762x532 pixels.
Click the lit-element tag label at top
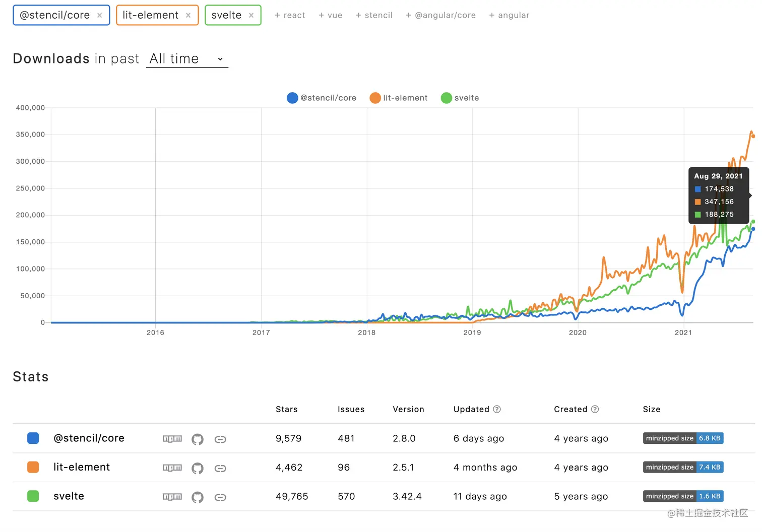tap(151, 15)
